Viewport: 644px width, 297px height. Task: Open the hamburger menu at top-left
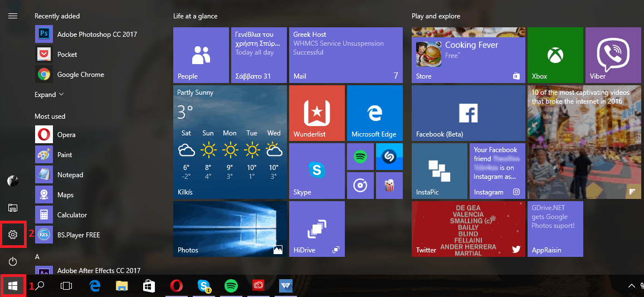13,16
